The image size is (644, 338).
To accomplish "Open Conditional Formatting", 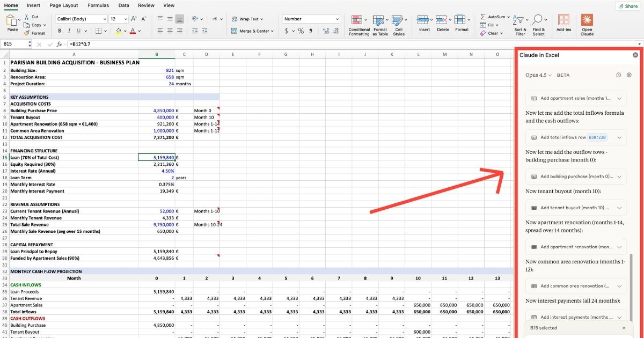I will (359, 25).
